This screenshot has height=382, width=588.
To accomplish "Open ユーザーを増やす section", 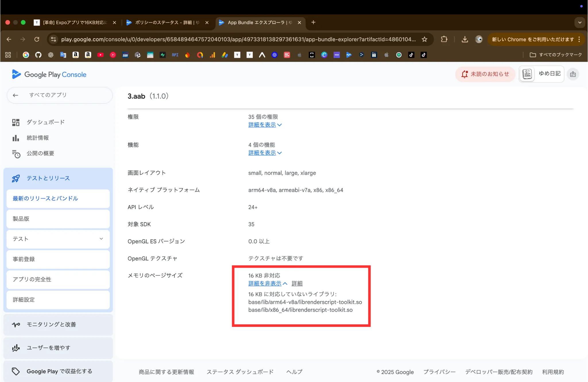I will [48, 348].
